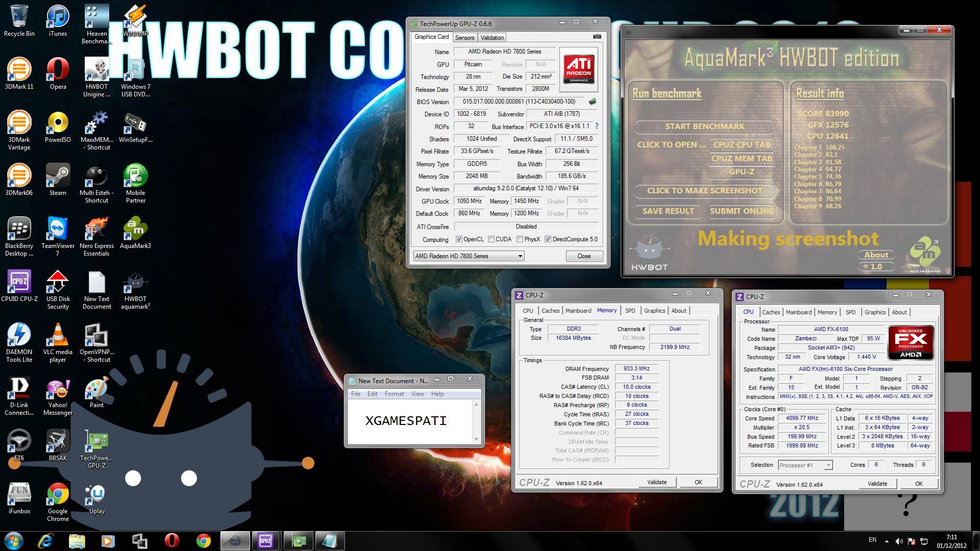
Task: Open Windows 7 USB DVD tool icon
Action: (x=135, y=78)
